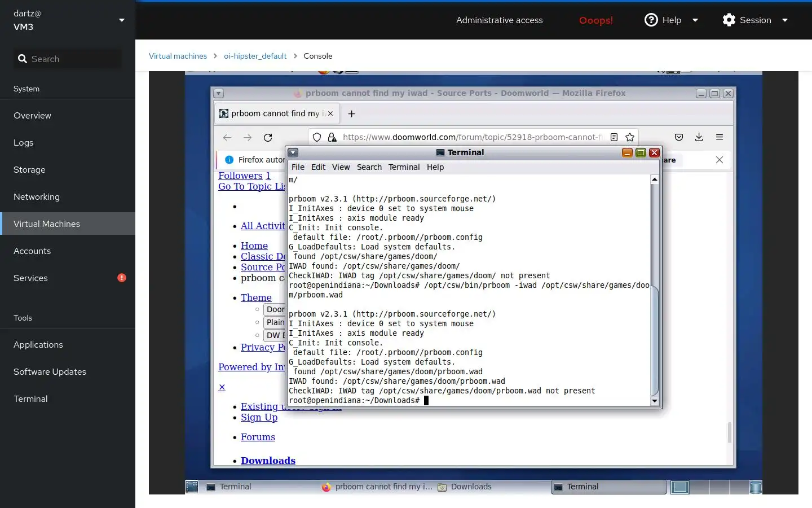This screenshot has width=812, height=508.
Task: Dismiss the Firefox notification bar
Action: [x=720, y=160]
